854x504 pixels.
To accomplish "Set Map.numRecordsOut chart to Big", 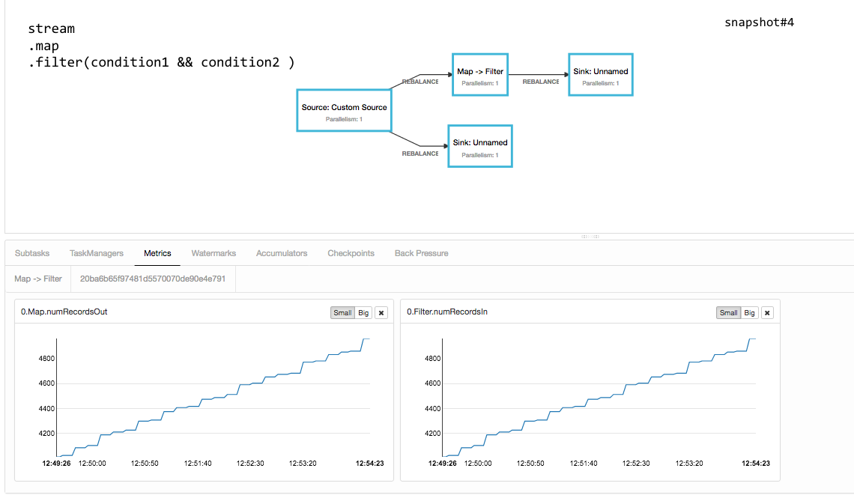I will (363, 313).
